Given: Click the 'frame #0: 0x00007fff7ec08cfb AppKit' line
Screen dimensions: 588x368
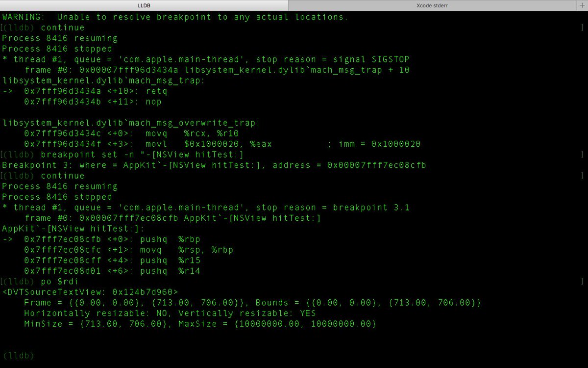Looking at the screenshot, I should (x=172, y=218).
